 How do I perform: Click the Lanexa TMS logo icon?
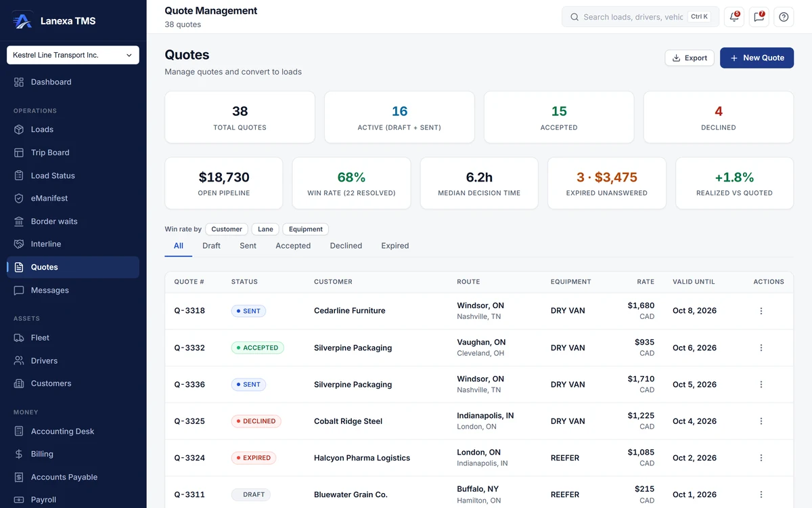pyautogui.click(x=22, y=20)
